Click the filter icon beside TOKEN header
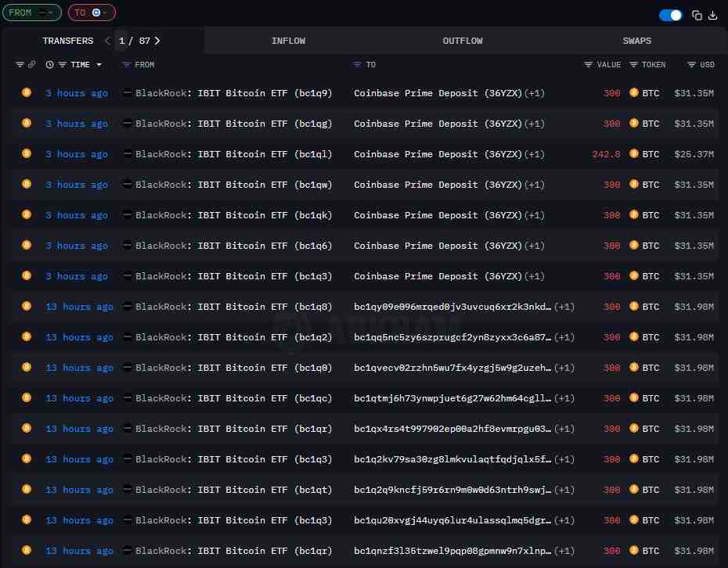 click(633, 65)
